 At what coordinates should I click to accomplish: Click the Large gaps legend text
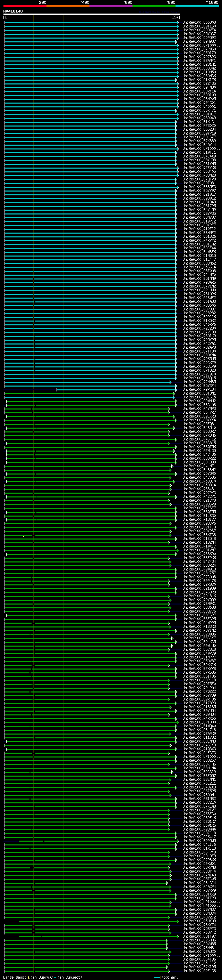pos(43,977)
